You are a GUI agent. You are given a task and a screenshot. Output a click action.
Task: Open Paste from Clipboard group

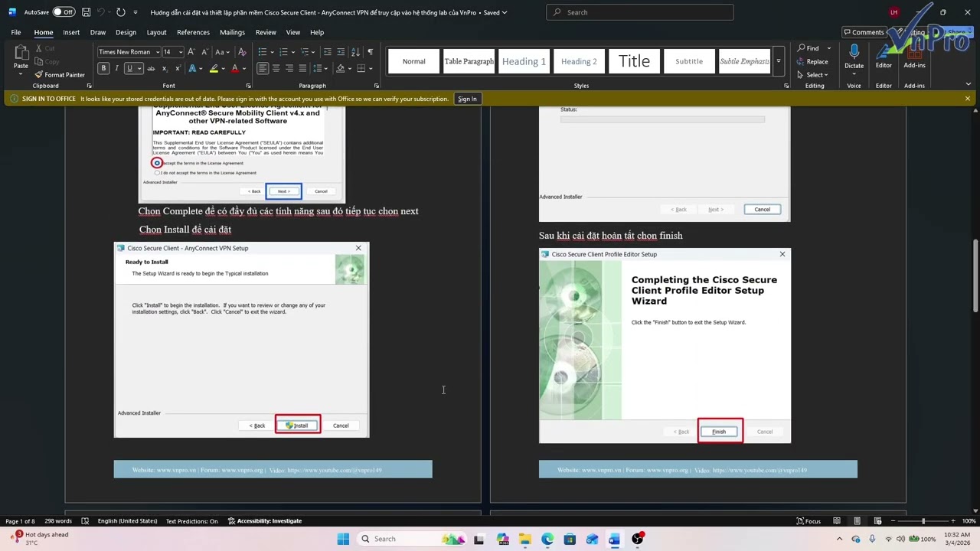point(21,58)
